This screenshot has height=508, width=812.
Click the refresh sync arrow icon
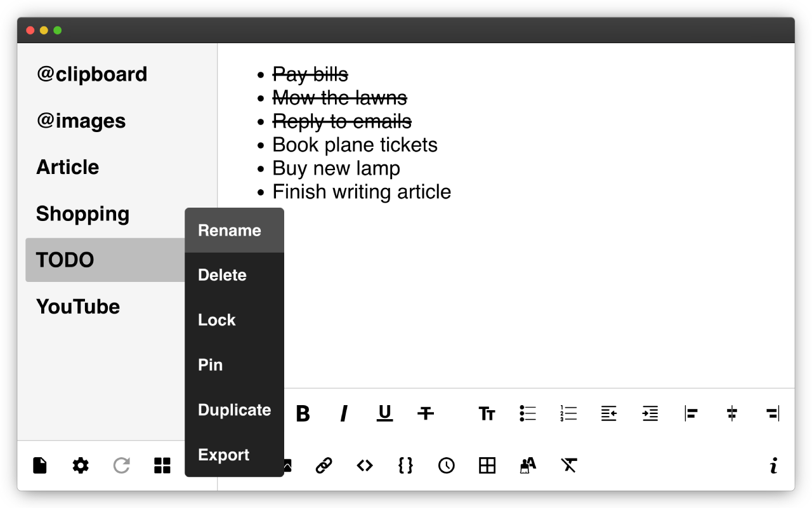(121, 465)
